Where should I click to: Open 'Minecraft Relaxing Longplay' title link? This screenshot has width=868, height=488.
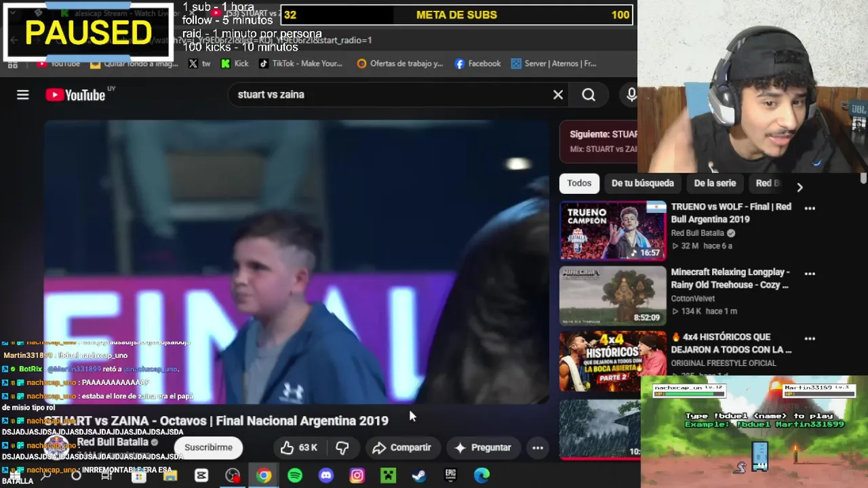tap(730, 279)
